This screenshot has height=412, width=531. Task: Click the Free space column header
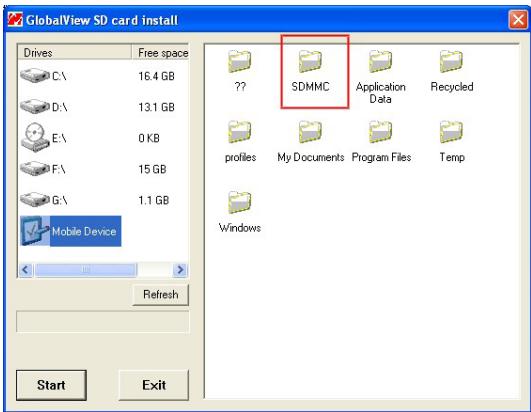(x=160, y=52)
